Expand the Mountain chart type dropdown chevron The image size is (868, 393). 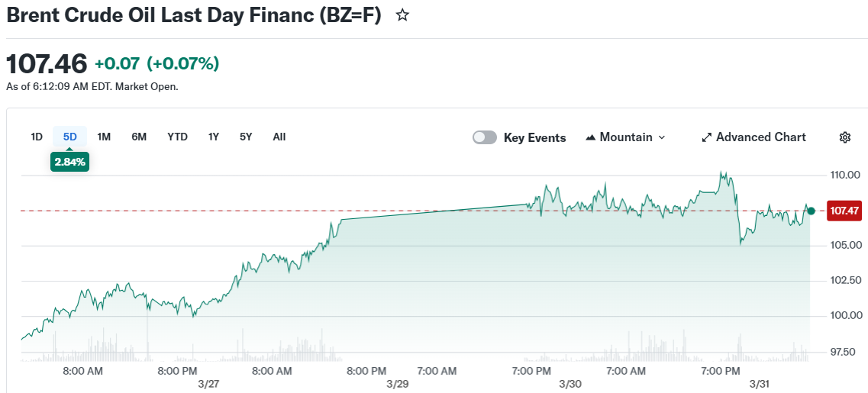(662, 137)
